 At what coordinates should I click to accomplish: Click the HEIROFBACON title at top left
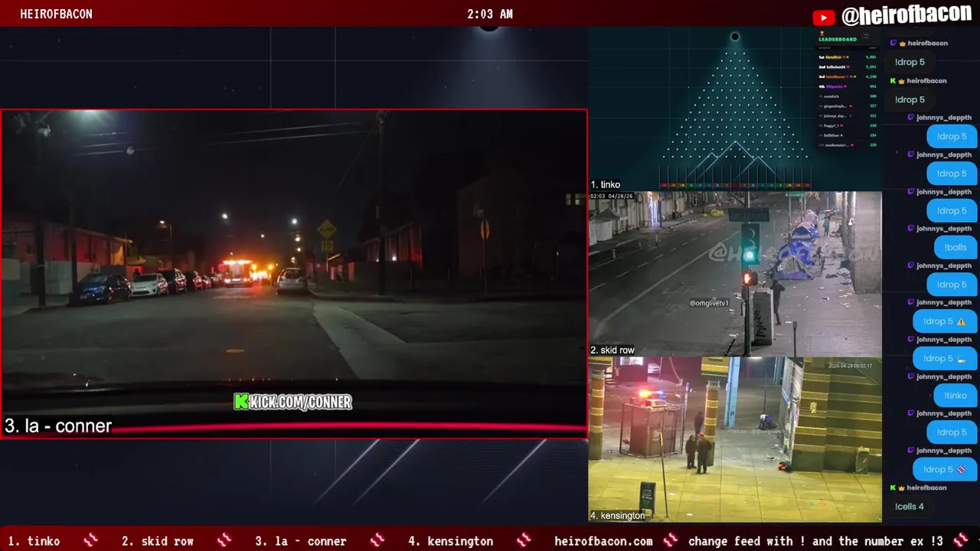pyautogui.click(x=57, y=15)
